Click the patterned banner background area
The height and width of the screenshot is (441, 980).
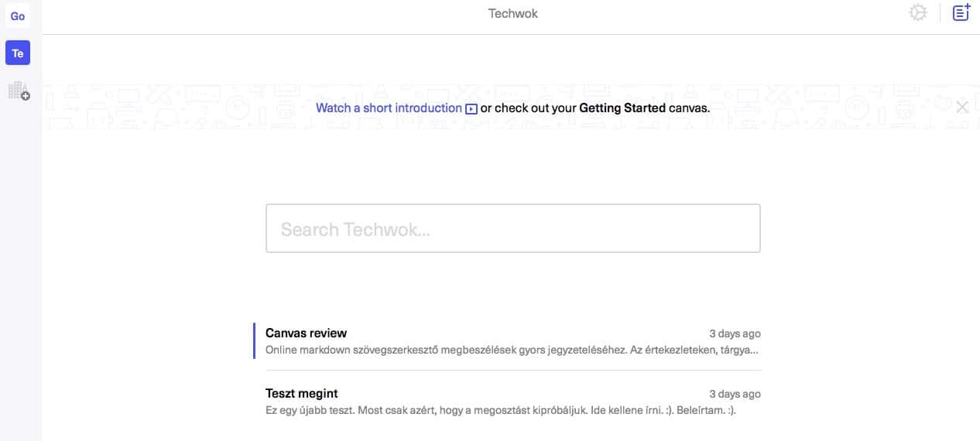[155, 108]
